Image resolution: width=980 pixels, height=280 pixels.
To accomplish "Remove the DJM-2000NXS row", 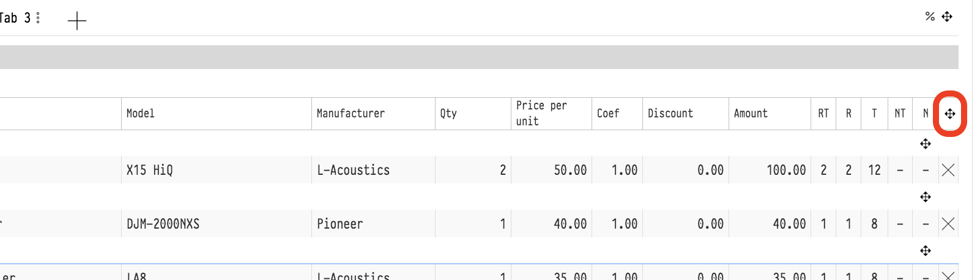I will coord(948,224).
